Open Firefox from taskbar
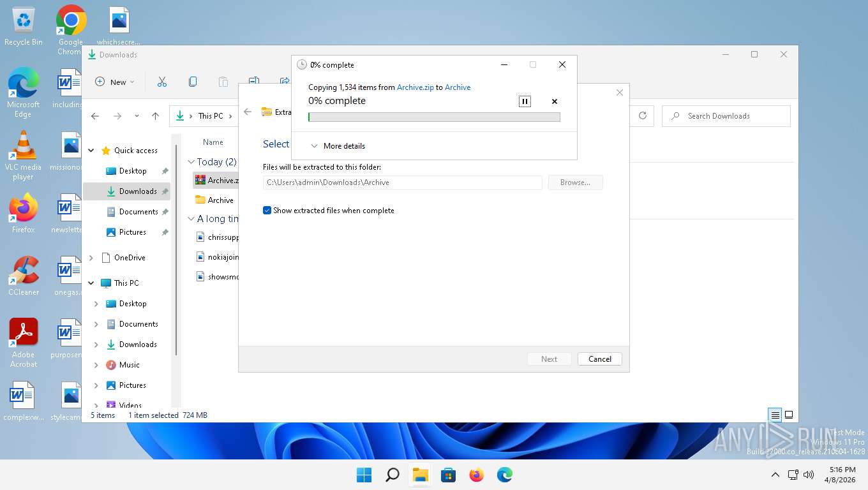Viewport: 868px width, 490px height. tap(476, 475)
